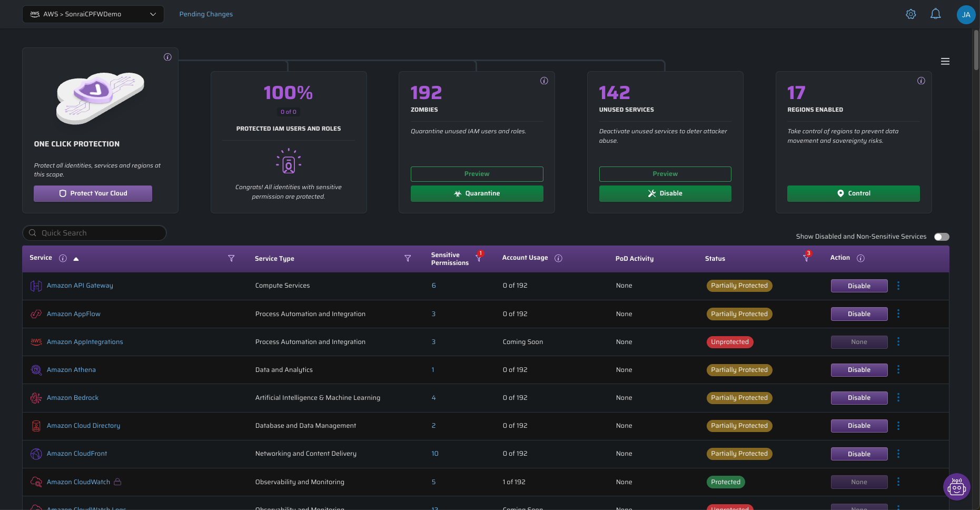Viewport: 980px width, 510px height.
Task: Click info icon on One Click Protection card
Action: pyautogui.click(x=167, y=57)
